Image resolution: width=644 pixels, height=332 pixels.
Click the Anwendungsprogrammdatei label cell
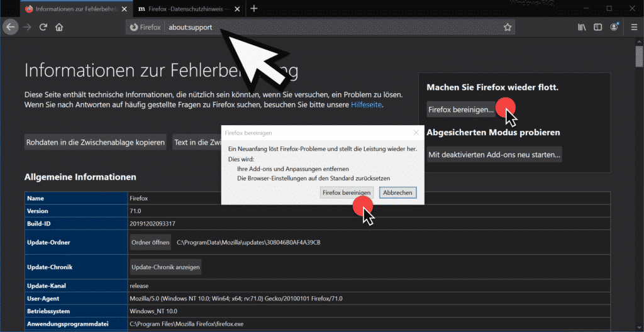(x=76, y=324)
